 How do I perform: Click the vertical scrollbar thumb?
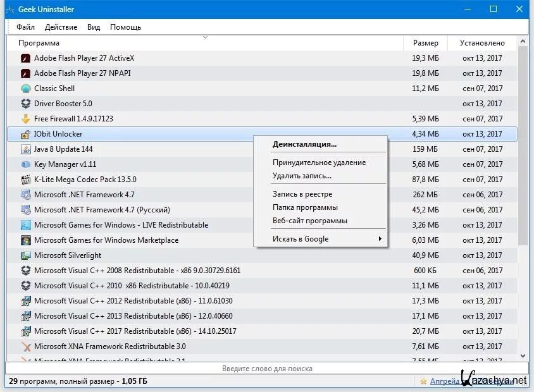(x=523, y=145)
